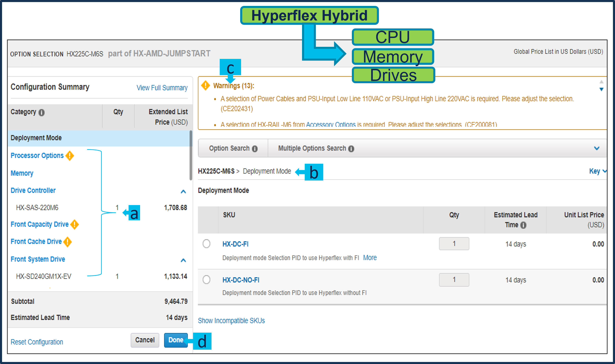Click the Option Search info icon
The height and width of the screenshot is (364, 615).
255,149
